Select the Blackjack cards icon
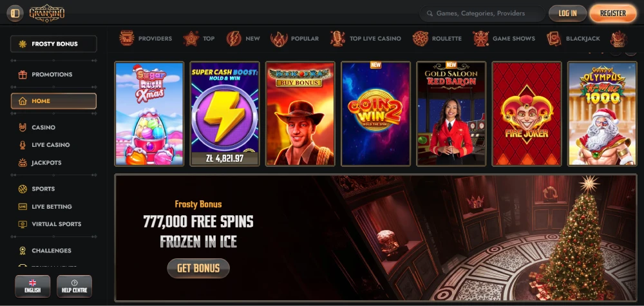644x306 pixels. 554,38
